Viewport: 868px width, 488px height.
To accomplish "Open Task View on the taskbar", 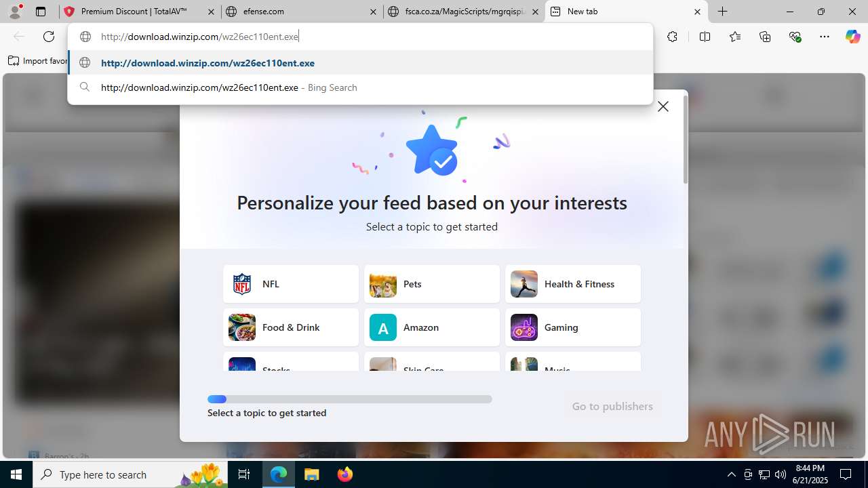I will click(244, 474).
